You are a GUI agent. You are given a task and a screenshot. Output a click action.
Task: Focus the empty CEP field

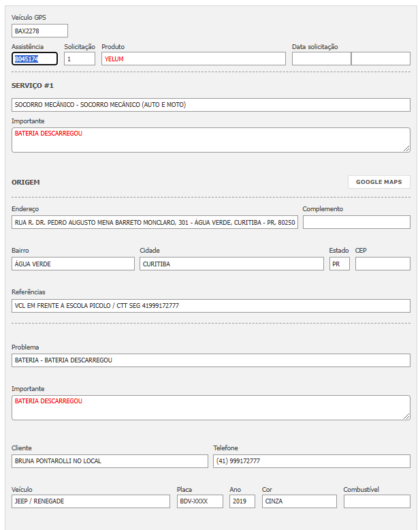coord(383,264)
